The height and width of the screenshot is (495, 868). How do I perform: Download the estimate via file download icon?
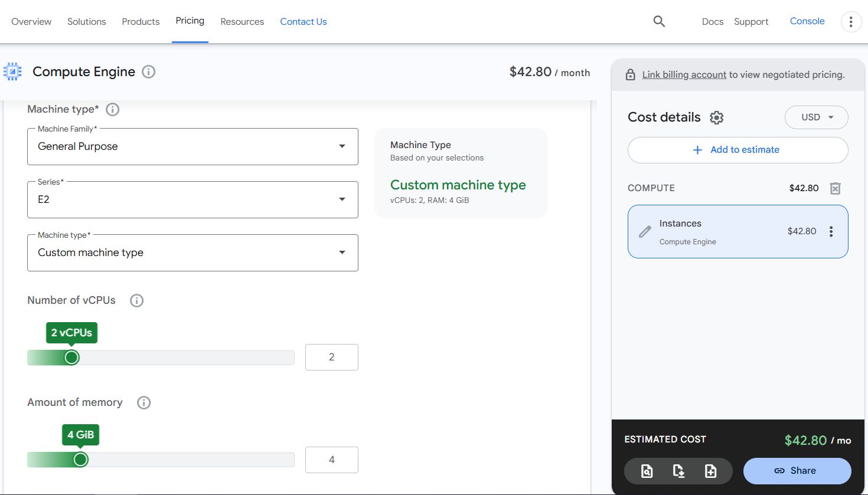(x=678, y=471)
